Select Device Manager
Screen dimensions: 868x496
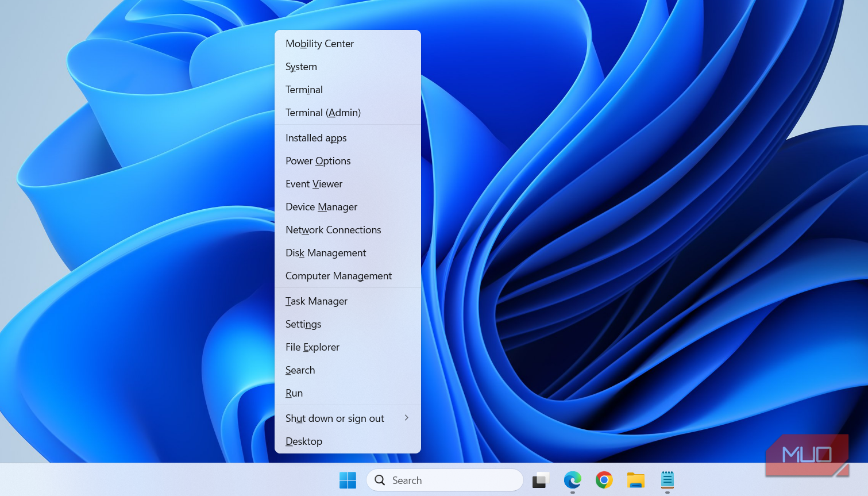pyautogui.click(x=348, y=207)
